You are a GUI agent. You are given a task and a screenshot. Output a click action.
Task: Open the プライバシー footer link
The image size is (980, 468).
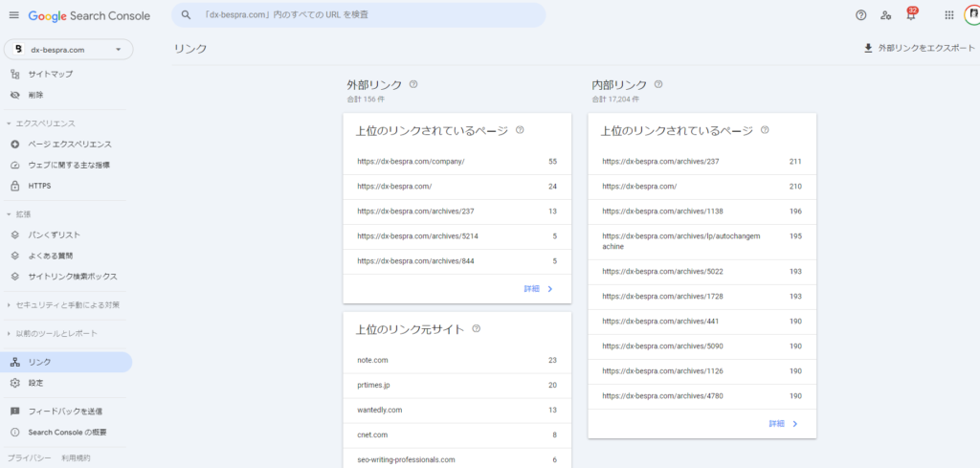(x=30, y=458)
